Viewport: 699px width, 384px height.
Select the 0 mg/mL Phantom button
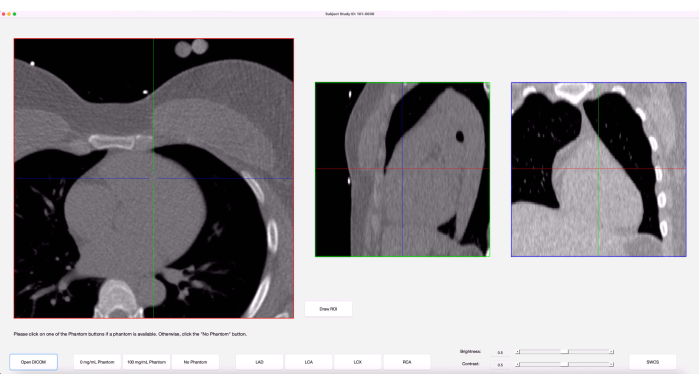[97, 362]
